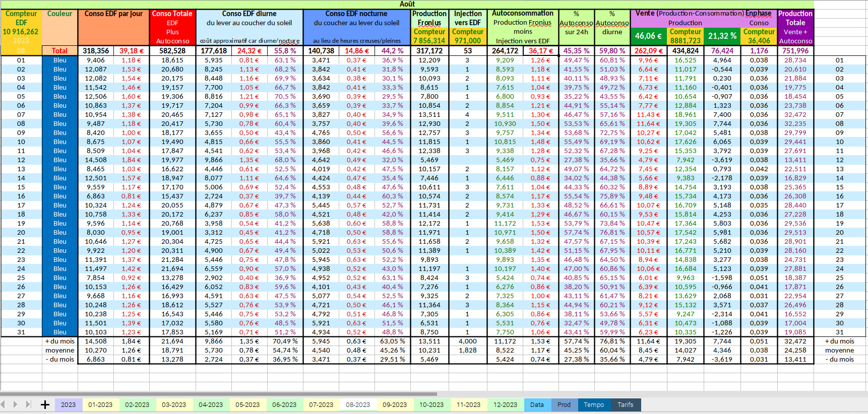Screen dimensions: 868x414
Task: Switch to the 01-2023 sheet tab
Action: 100,404
